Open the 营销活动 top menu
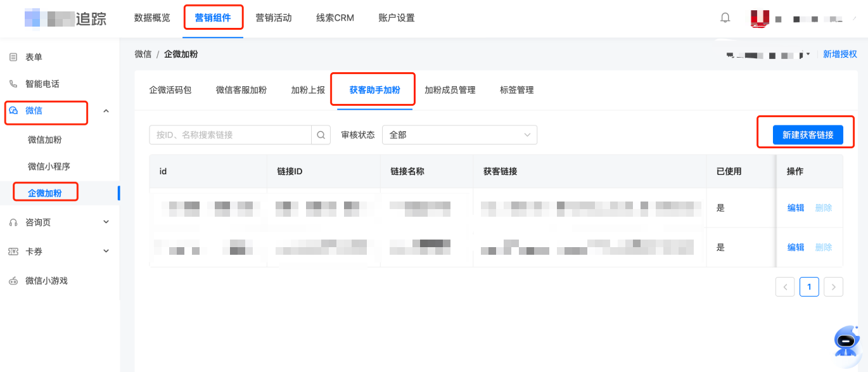868x372 pixels. (274, 18)
